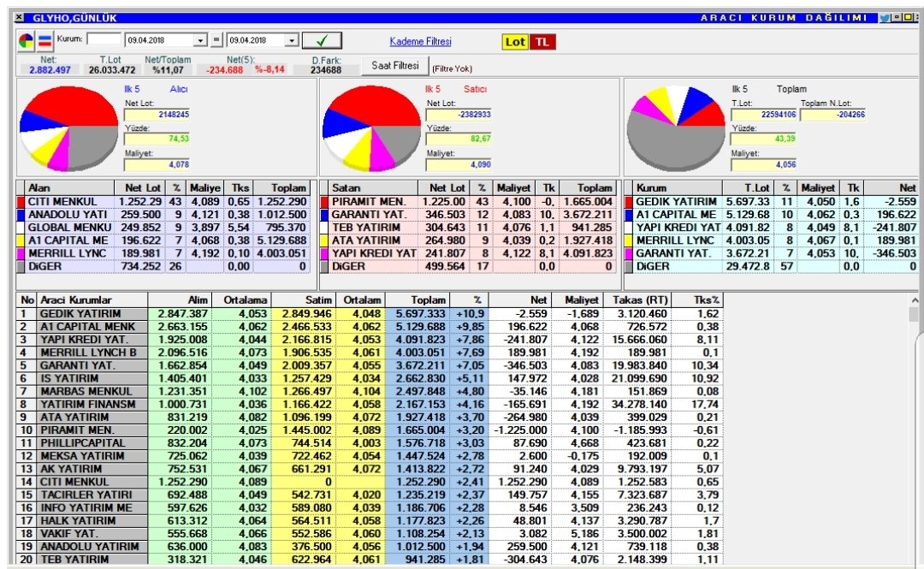Select A1 CAPITAL MENK row in main table

(x=369, y=327)
